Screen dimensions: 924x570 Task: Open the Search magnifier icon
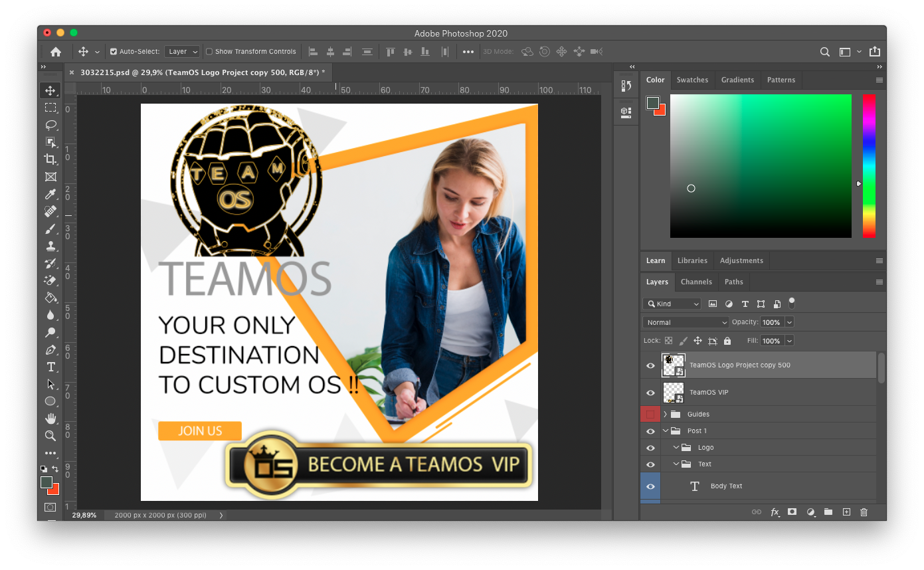pyautogui.click(x=824, y=52)
